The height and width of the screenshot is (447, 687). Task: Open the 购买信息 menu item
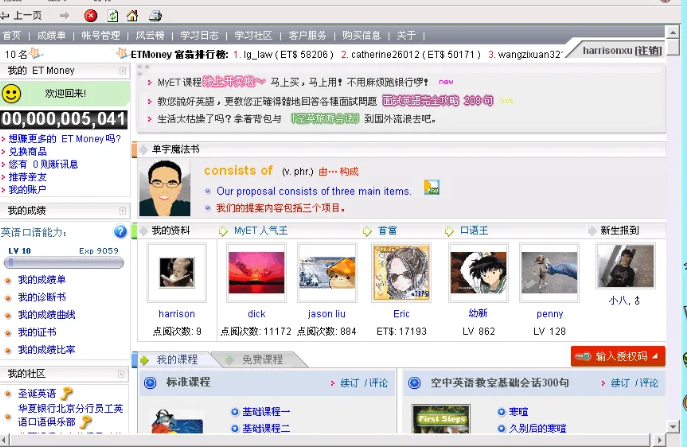point(361,35)
